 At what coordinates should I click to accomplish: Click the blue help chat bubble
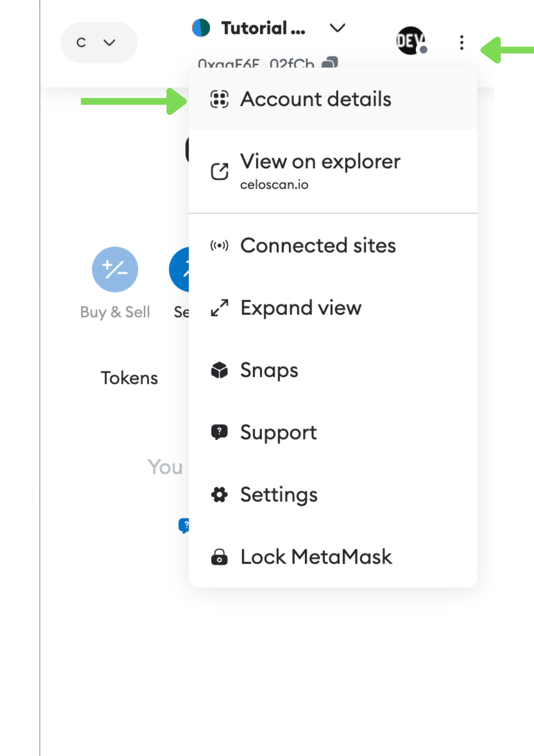185,525
